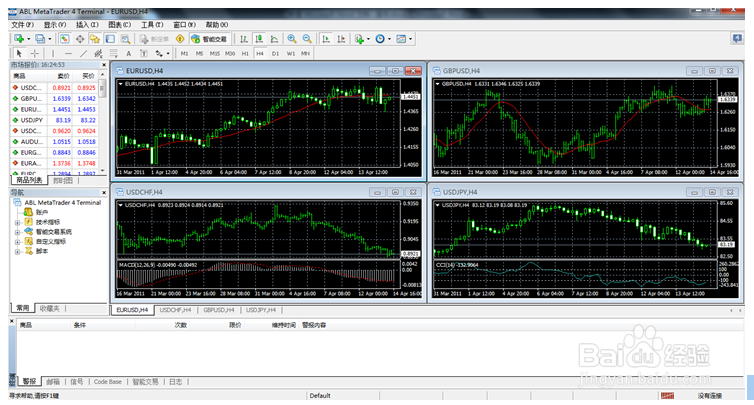Toggle chart Auto Scroll icon
Image resolution: width=754 pixels, height=405 pixels.
(x=326, y=39)
